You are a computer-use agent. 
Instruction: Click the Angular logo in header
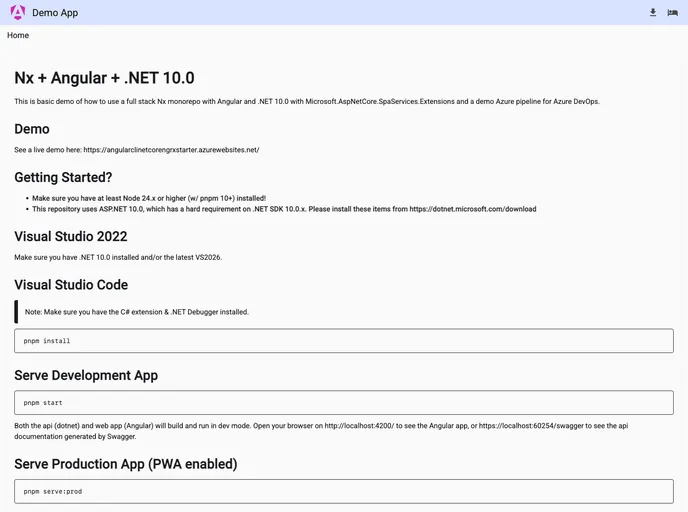click(x=18, y=12)
